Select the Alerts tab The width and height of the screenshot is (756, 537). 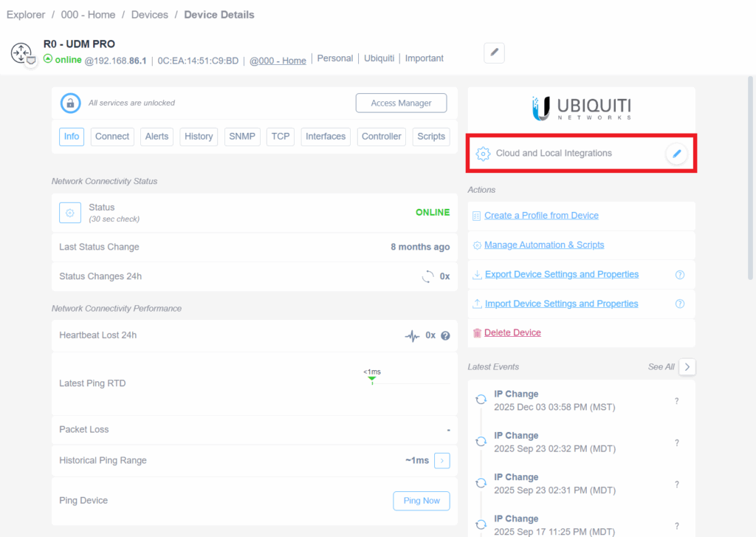coord(157,137)
